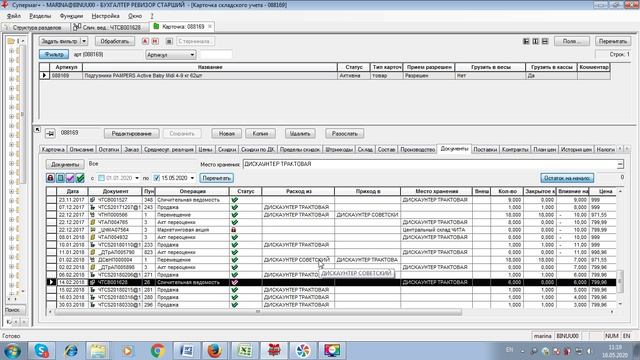Open the Место хранения dropdown button

(x=620, y=164)
